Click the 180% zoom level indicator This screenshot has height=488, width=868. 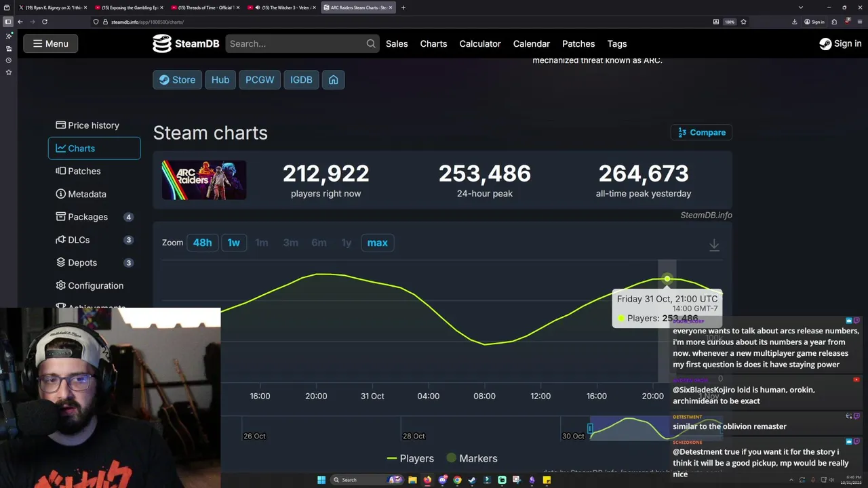click(x=730, y=22)
